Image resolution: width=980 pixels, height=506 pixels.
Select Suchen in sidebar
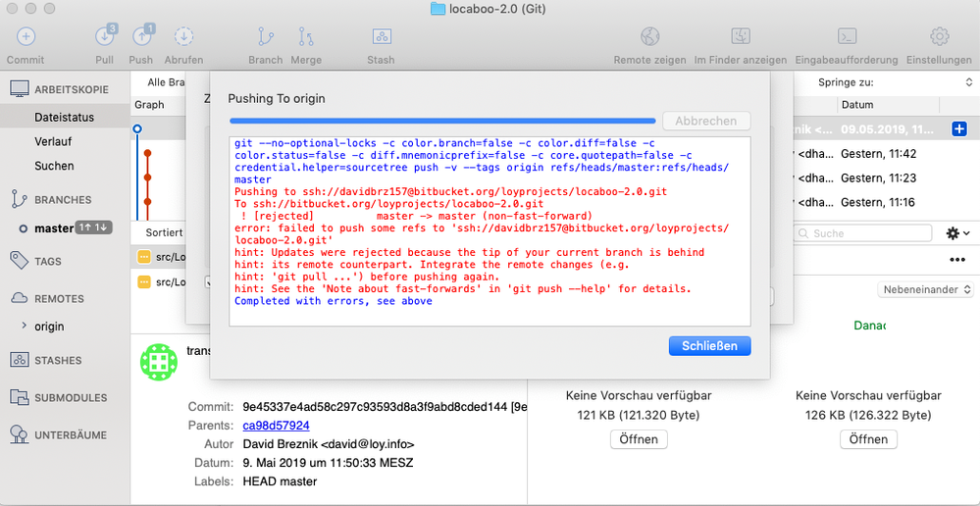54,166
